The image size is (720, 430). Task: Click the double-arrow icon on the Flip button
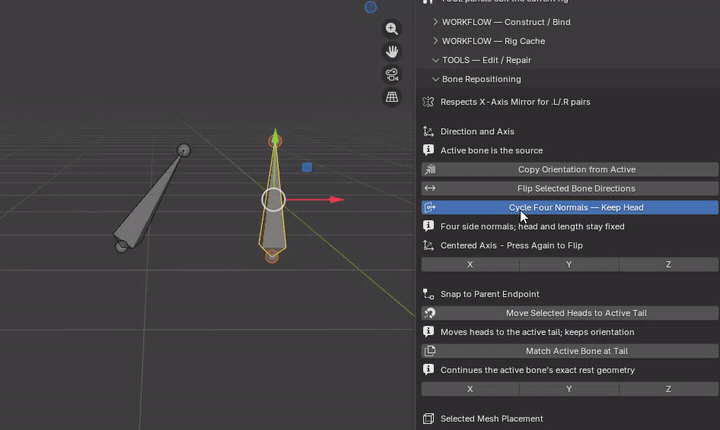430,188
